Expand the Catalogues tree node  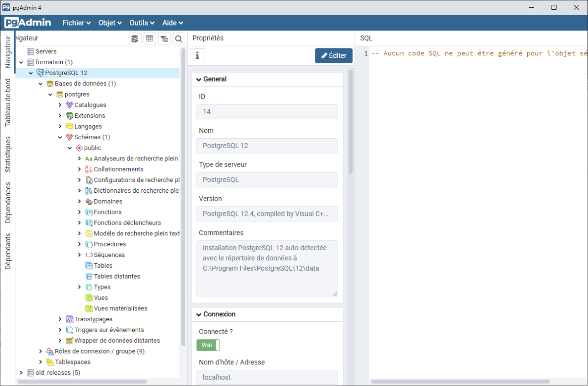(x=60, y=104)
